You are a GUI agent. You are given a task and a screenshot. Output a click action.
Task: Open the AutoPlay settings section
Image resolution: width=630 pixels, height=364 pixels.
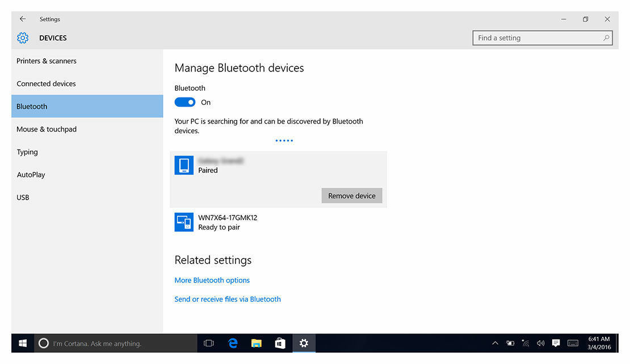(x=87, y=175)
